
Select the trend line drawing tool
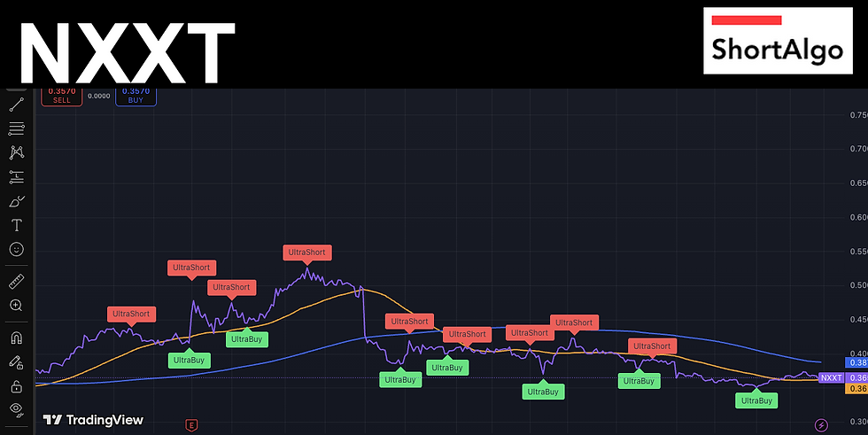[16, 105]
